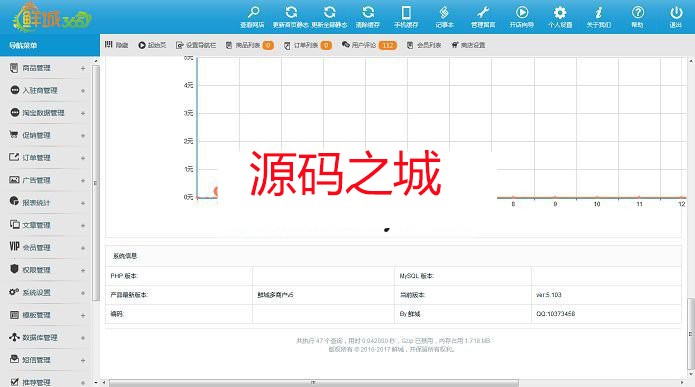The width and height of the screenshot is (695, 387).
Task: Click the phone-shaped mobile cache icon
Action: [406, 12]
